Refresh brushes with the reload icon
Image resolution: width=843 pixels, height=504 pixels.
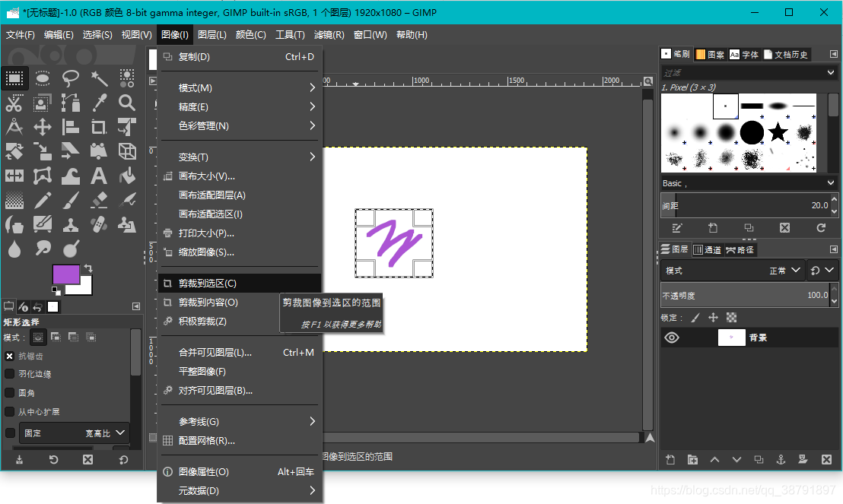click(x=821, y=228)
